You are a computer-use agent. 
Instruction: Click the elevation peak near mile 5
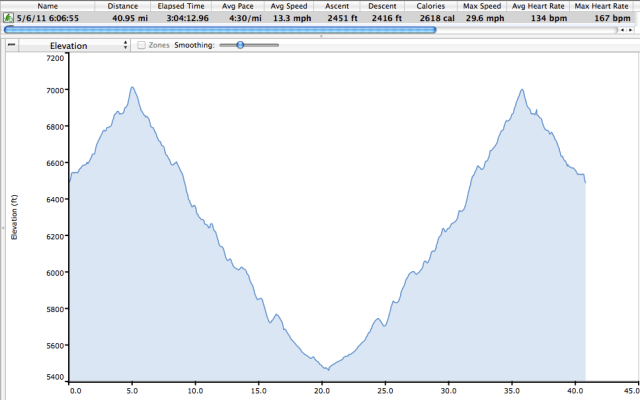132,87
